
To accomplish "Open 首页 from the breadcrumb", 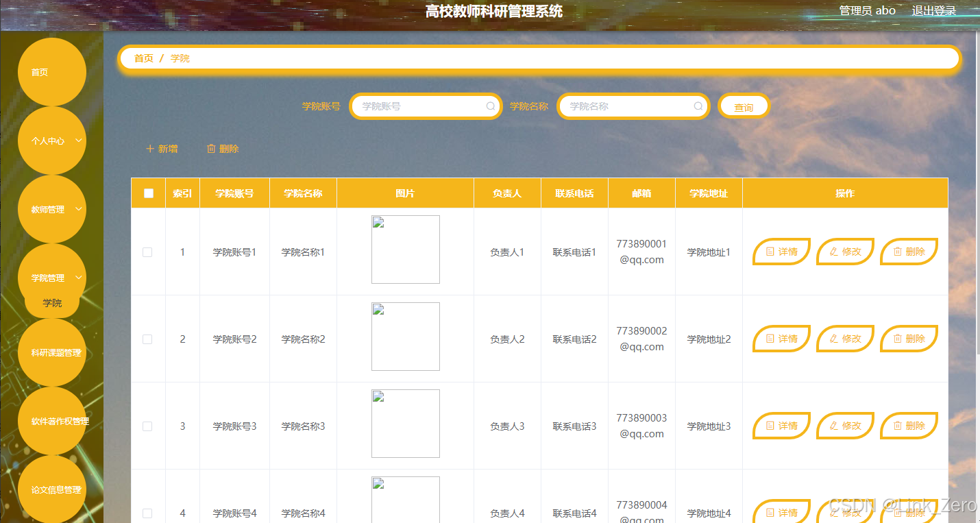I will [x=143, y=58].
